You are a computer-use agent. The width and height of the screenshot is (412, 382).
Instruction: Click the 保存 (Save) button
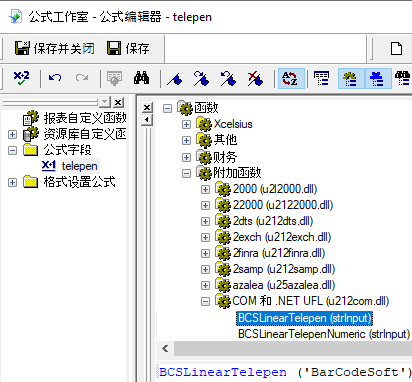128,49
